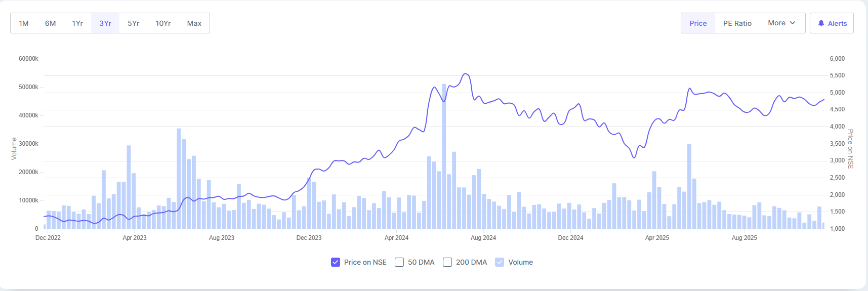This screenshot has width=868, height=291.
Task: Select the 1Yr range tab
Action: pos(77,23)
